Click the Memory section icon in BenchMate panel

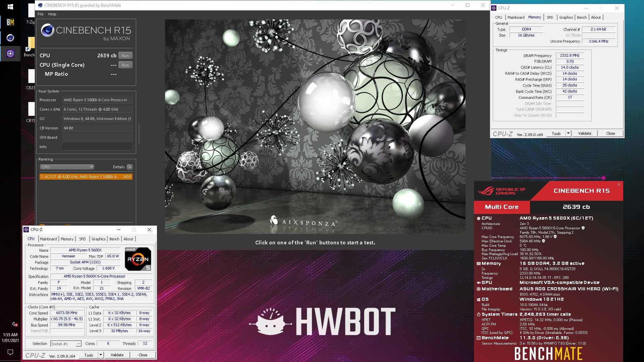pos(479,263)
